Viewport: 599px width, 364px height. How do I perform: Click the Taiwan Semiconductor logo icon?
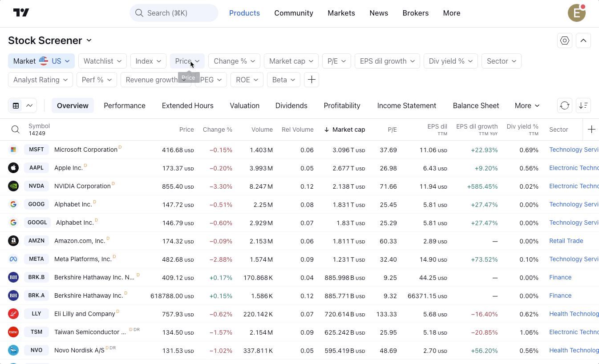pyautogui.click(x=13, y=332)
